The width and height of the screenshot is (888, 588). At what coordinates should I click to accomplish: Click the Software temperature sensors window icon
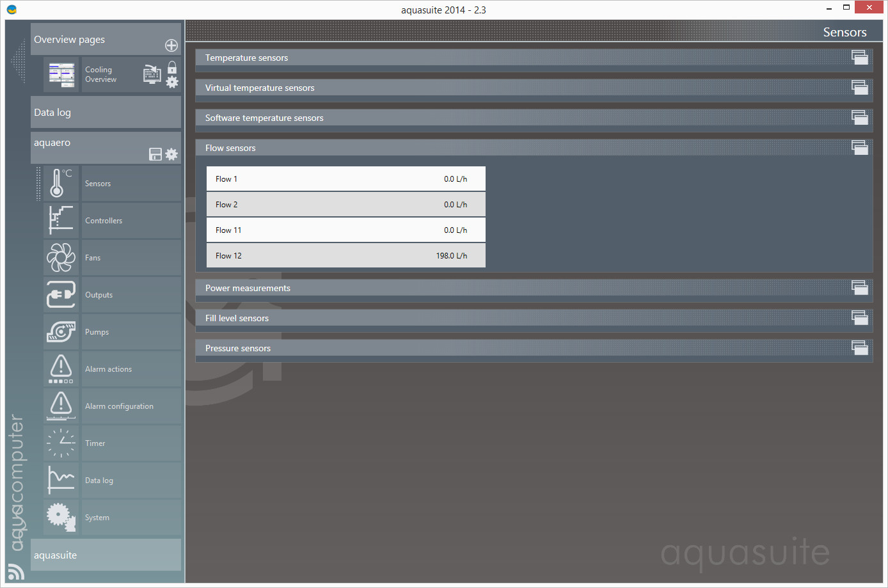(860, 118)
